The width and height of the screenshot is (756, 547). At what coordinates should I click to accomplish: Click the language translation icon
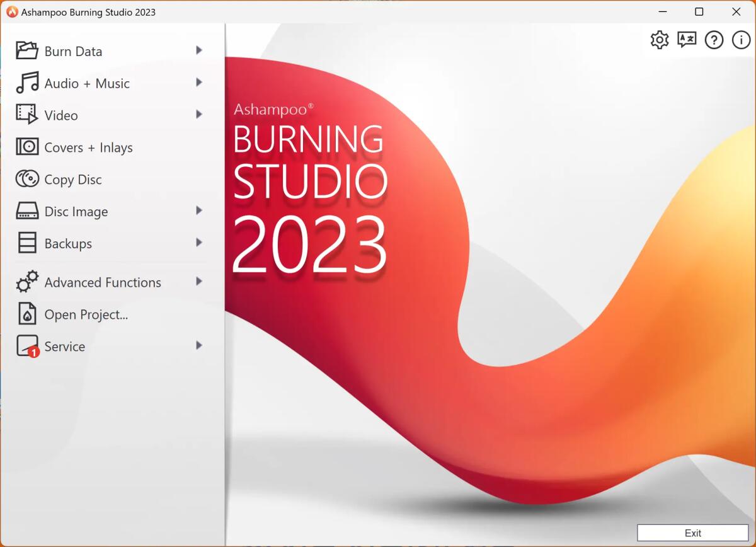[x=687, y=40]
